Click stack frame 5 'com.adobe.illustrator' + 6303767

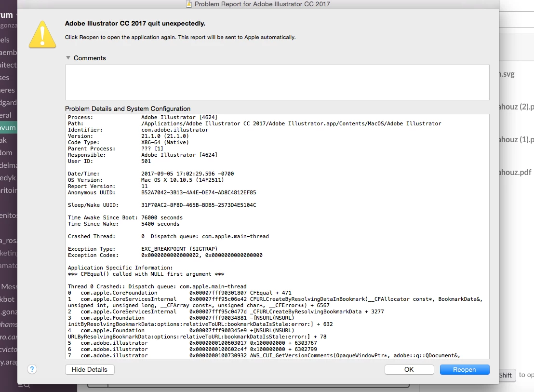click(192, 343)
